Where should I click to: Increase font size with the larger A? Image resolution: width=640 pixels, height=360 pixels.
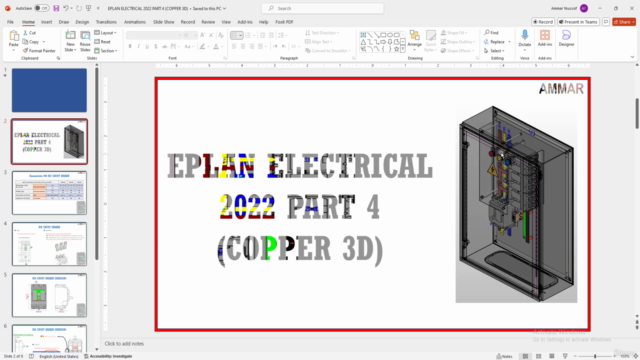coord(203,36)
